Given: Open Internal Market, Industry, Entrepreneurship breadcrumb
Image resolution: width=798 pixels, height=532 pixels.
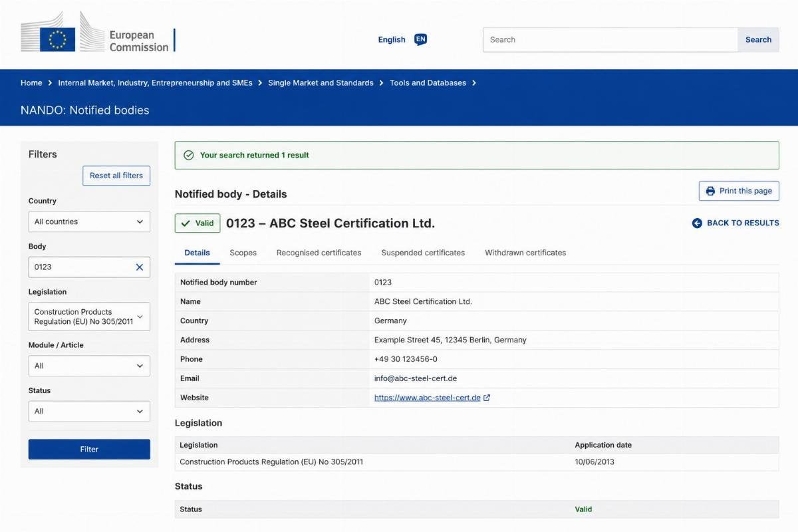Looking at the screenshot, I should click(156, 83).
